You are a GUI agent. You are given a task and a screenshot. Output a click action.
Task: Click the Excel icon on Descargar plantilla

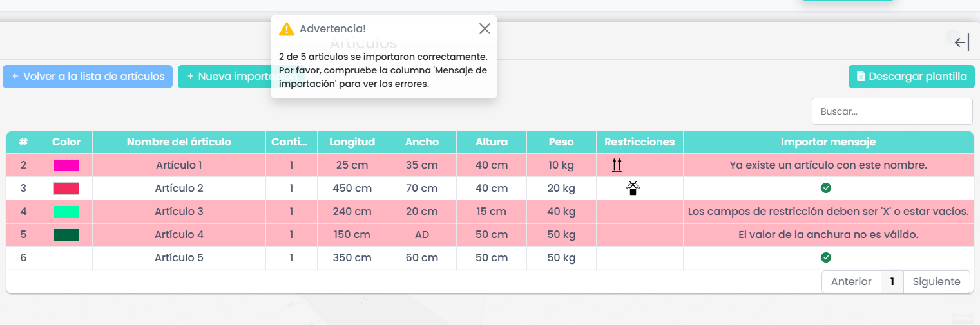click(860, 77)
